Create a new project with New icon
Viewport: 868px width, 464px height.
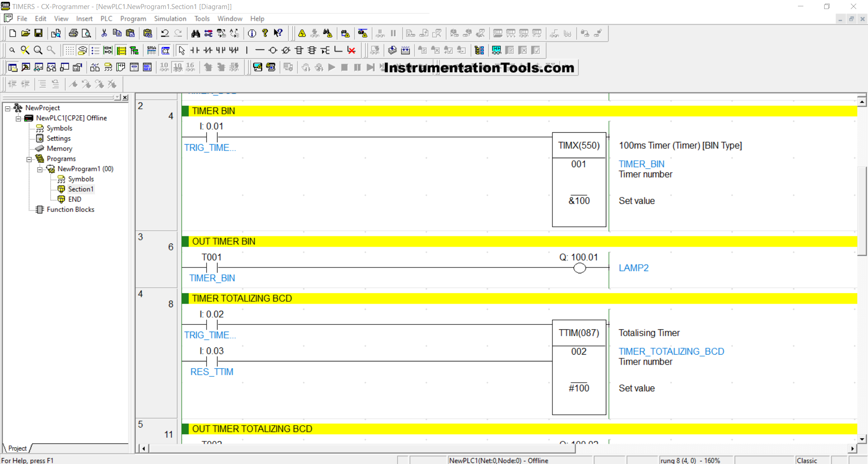pos(13,33)
